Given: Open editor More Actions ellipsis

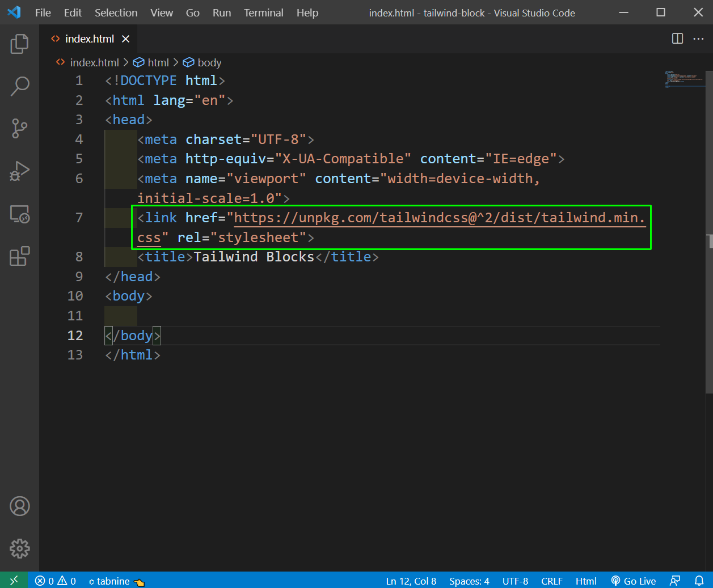Looking at the screenshot, I should [698, 39].
